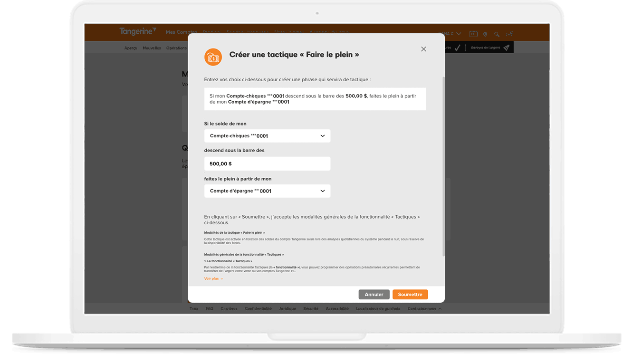Click the 500,00 $ threshold amount field

[267, 163]
